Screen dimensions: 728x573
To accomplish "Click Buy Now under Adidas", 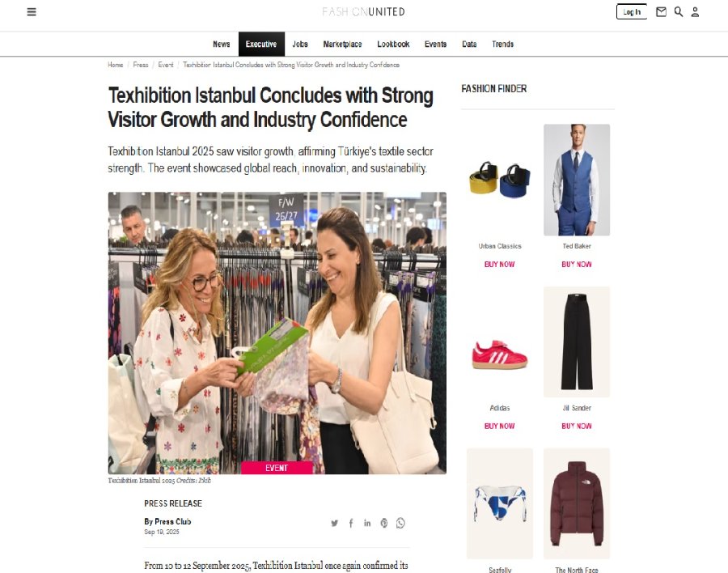I will [x=500, y=427].
